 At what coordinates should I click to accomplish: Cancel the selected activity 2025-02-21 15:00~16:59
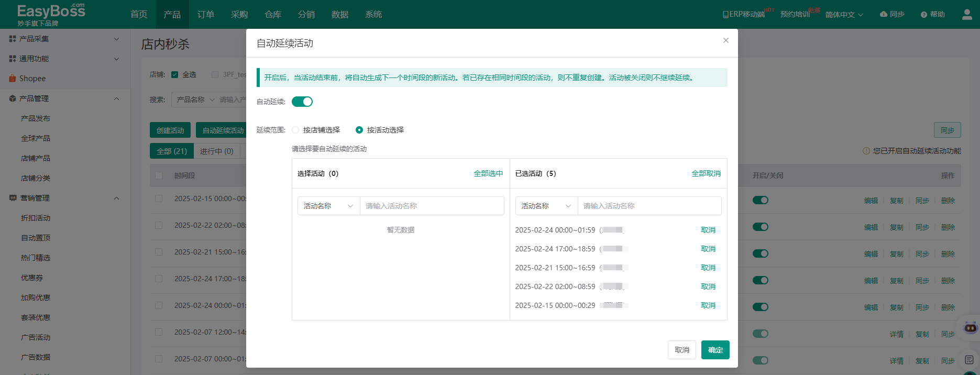[708, 268]
